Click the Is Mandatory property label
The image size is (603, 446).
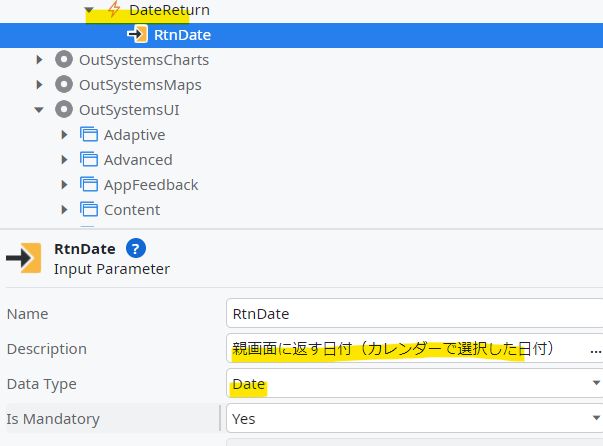click(x=53, y=419)
